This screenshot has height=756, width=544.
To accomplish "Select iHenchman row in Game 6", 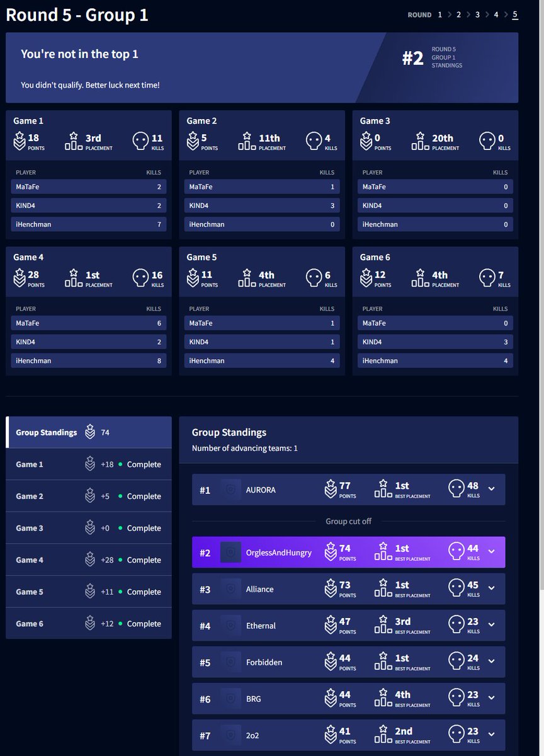I will coord(436,361).
